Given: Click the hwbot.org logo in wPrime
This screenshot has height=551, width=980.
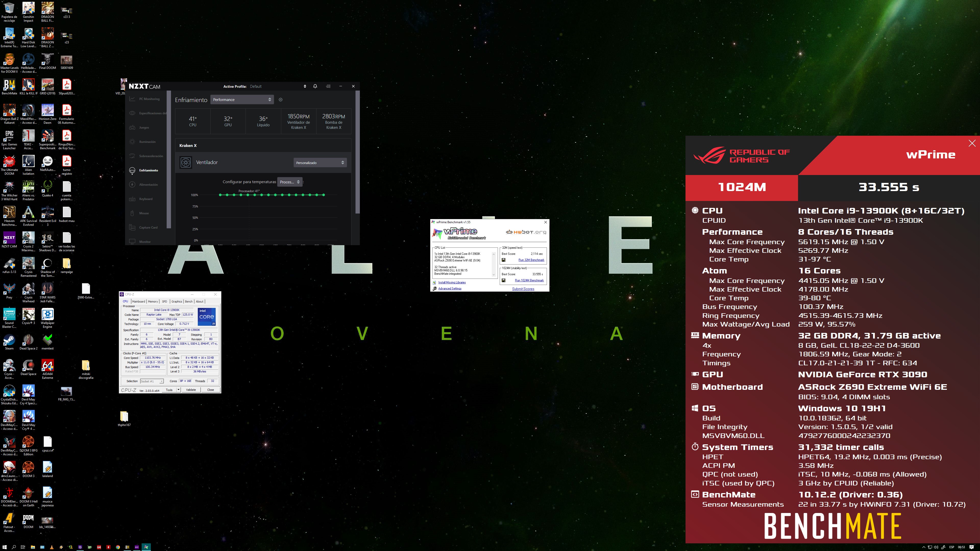Looking at the screenshot, I should click(x=526, y=232).
